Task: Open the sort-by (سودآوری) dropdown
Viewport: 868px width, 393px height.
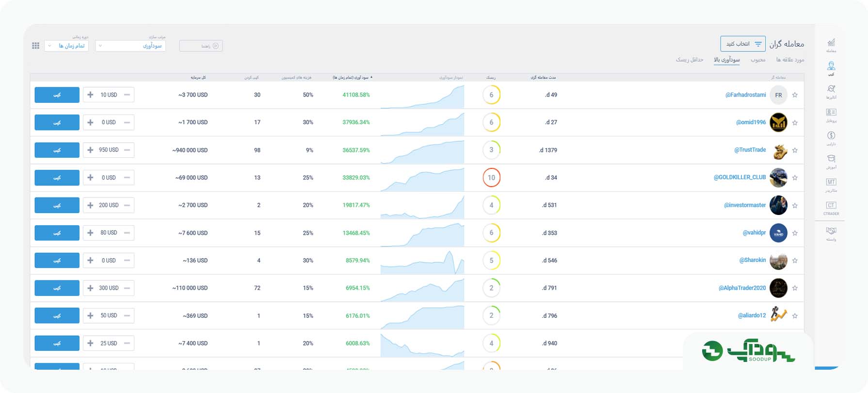Action: [x=130, y=46]
